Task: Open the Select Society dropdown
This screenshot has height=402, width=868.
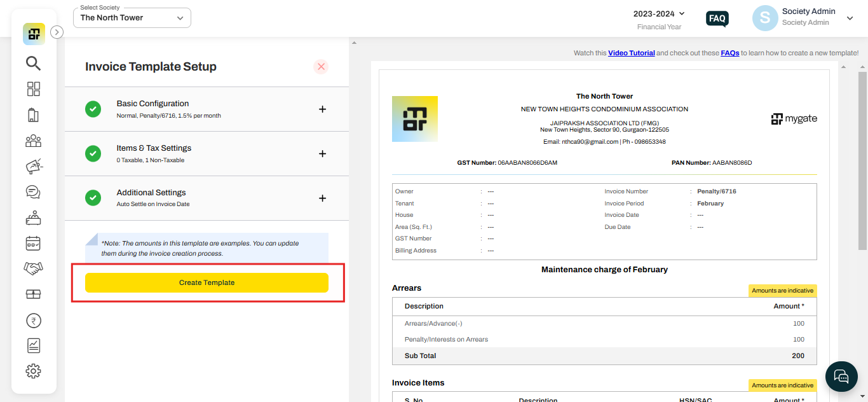Action: [x=132, y=18]
